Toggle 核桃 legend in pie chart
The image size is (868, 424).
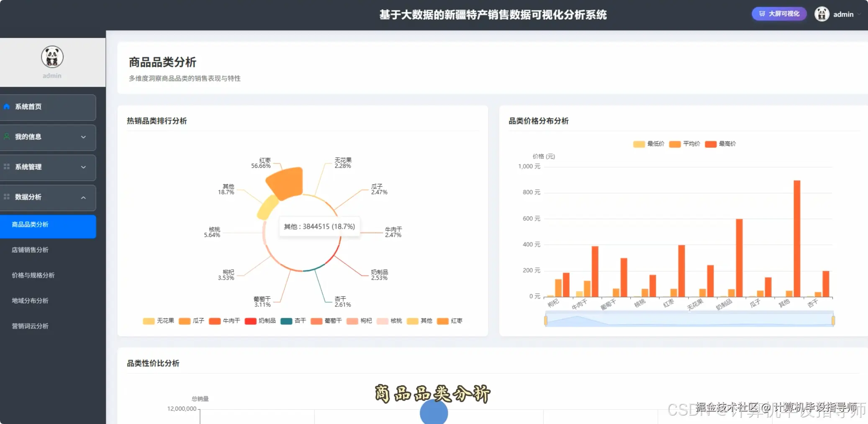pyautogui.click(x=389, y=321)
